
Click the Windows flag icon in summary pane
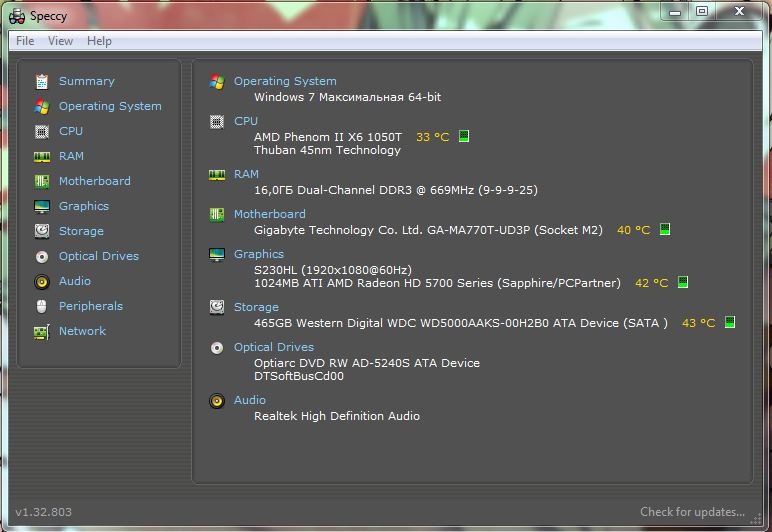[217, 82]
